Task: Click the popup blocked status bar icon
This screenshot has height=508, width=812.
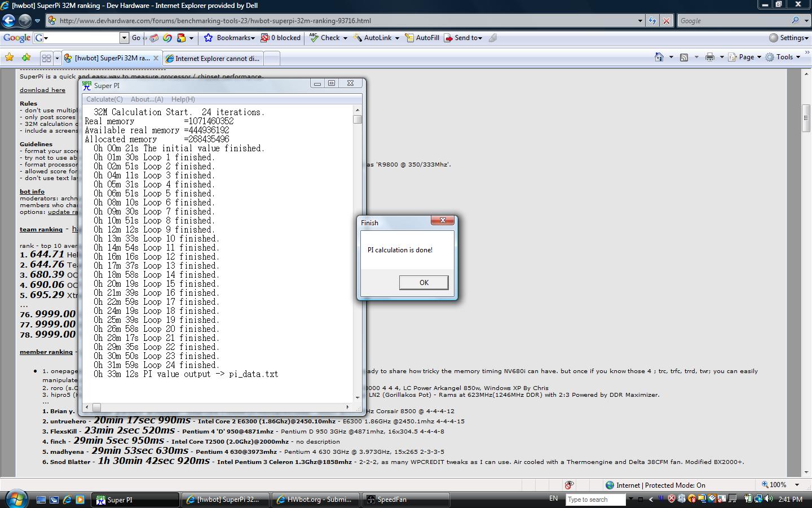Action: [569, 485]
